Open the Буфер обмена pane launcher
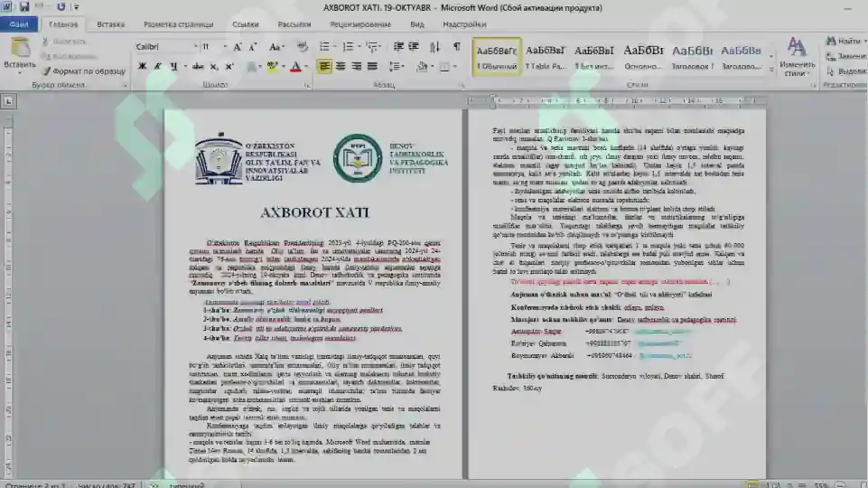Viewport: 868px width, 488px height. pyautogui.click(x=126, y=85)
